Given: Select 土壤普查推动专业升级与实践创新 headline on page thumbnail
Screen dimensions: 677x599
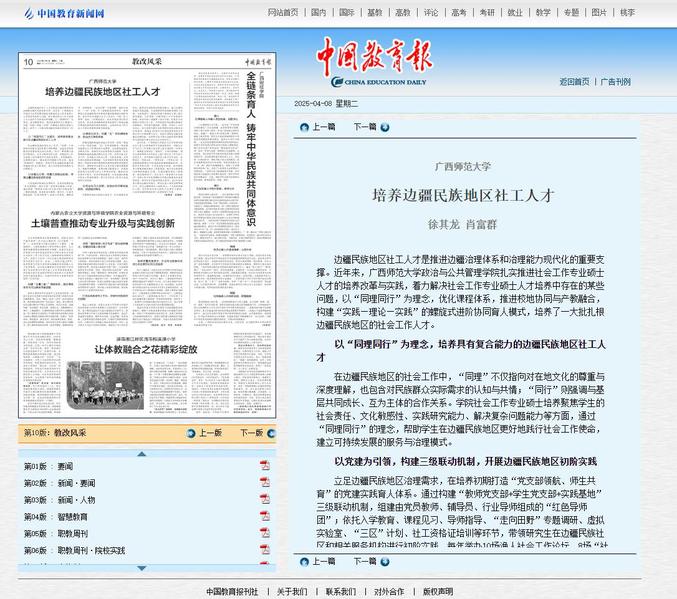Looking at the screenshot, I should click(103, 223).
